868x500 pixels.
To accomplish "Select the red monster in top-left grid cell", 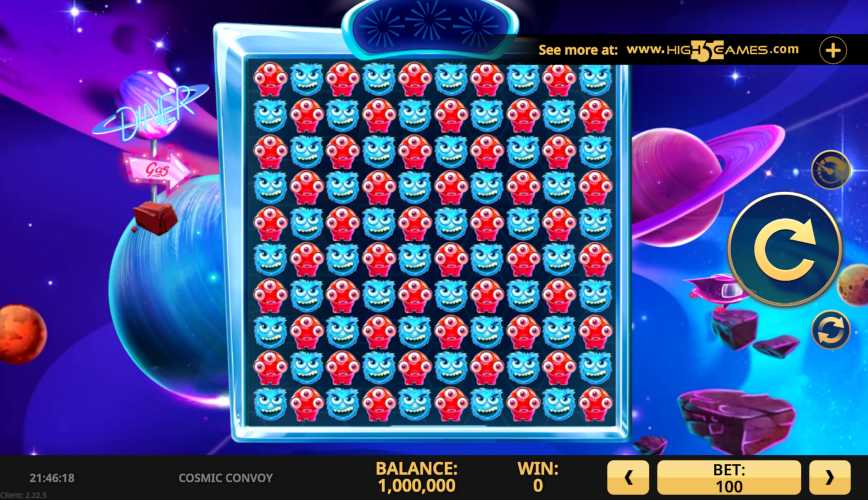I will click(270, 79).
